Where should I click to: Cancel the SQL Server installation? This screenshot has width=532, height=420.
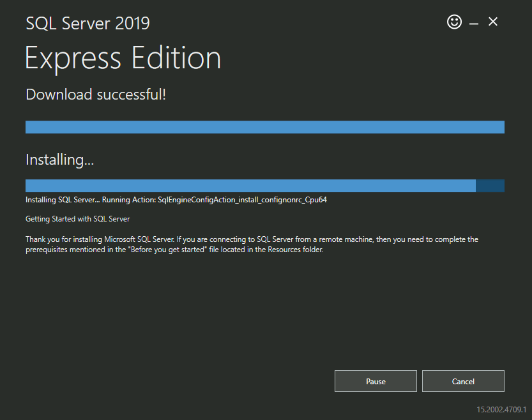click(463, 381)
